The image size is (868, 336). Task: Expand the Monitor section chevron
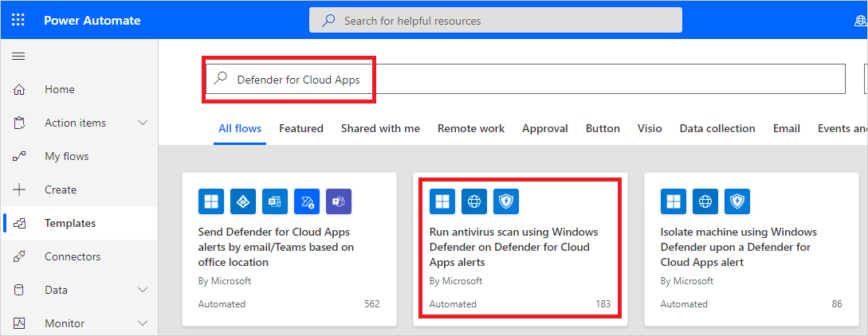click(143, 323)
